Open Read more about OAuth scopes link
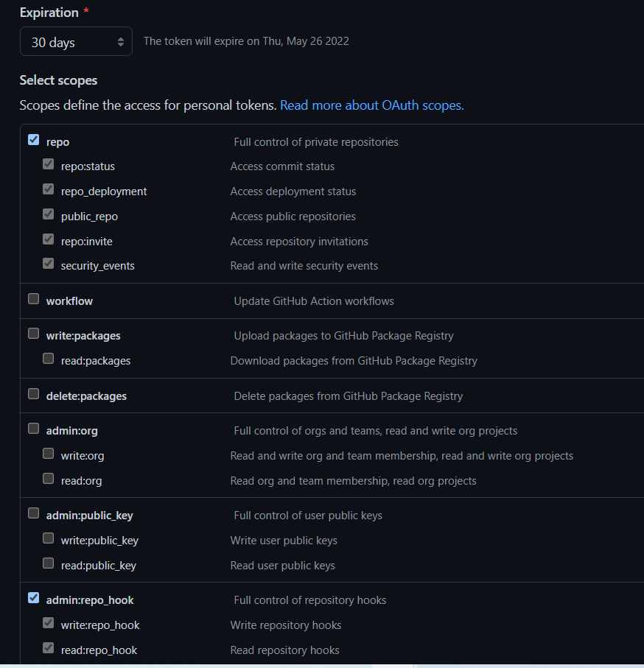The image size is (644, 668). click(x=371, y=105)
